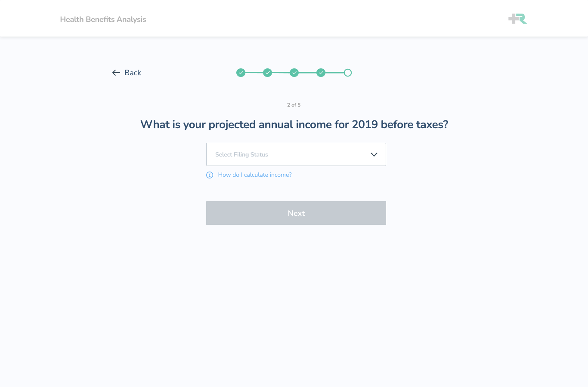Click the second checkmark circle on the stepper

pyautogui.click(x=268, y=73)
